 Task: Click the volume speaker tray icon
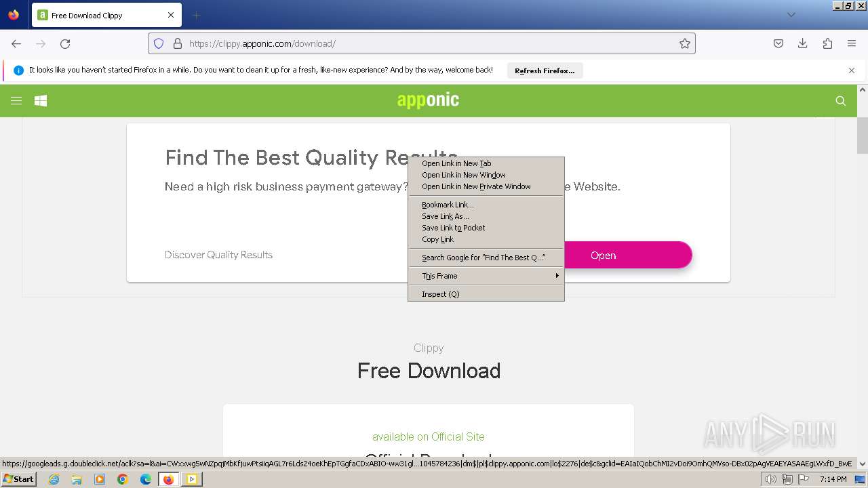tap(771, 479)
